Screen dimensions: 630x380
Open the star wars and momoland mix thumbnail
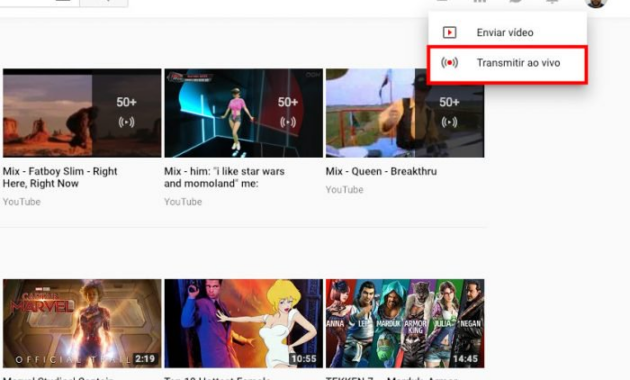pyautogui.click(x=243, y=113)
